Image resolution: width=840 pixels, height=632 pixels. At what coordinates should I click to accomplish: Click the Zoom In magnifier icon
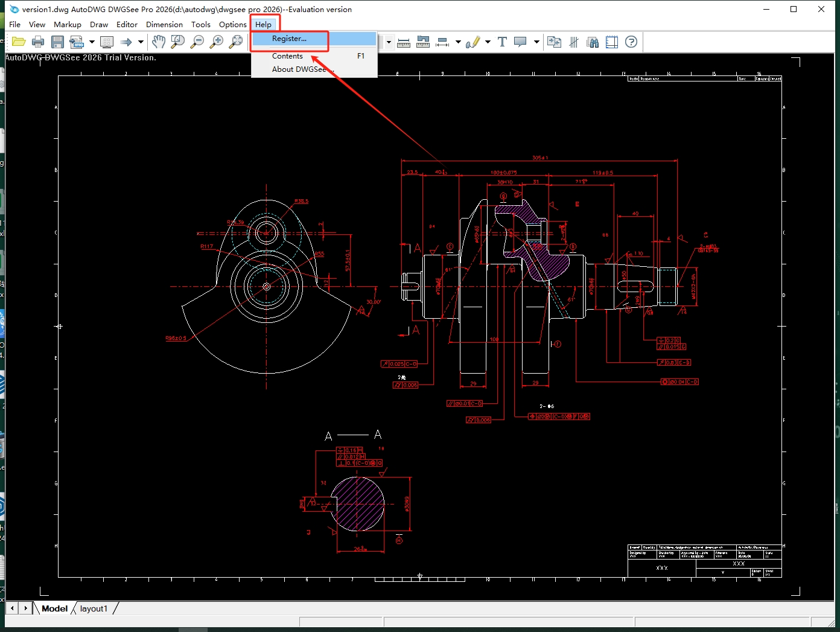pos(217,42)
